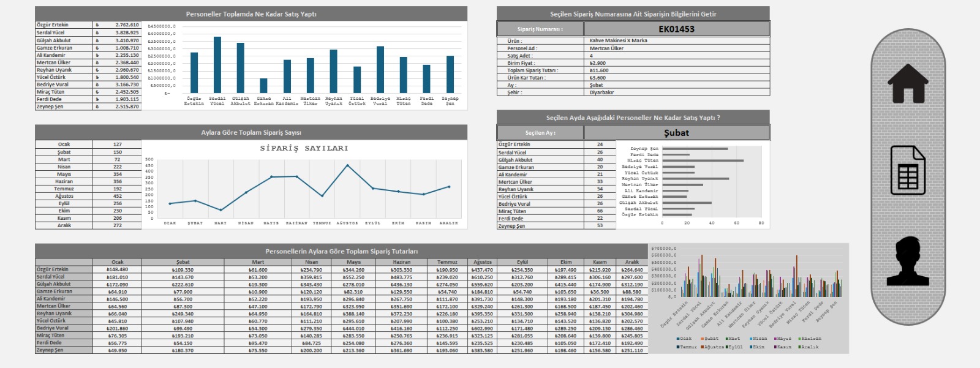This screenshot has height=368, width=980.
Task: Select the SİPARİŞ SAYILARI chart title
Action: point(304,148)
